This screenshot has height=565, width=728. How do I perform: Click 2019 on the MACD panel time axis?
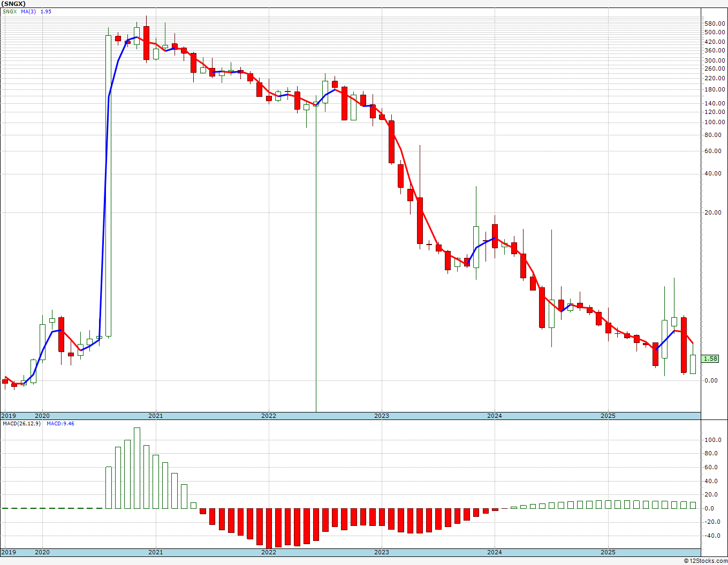pos(8,552)
